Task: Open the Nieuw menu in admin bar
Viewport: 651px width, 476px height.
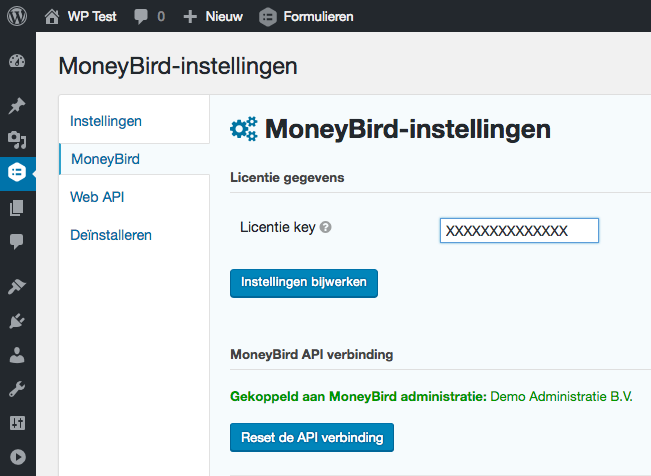Action: 213,16
